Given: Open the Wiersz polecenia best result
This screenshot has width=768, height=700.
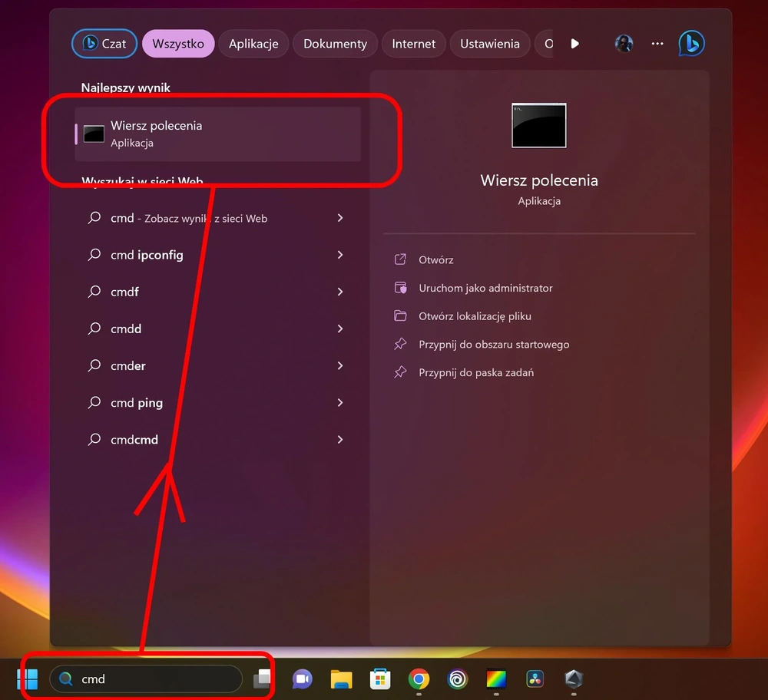Looking at the screenshot, I should pos(218,134).
